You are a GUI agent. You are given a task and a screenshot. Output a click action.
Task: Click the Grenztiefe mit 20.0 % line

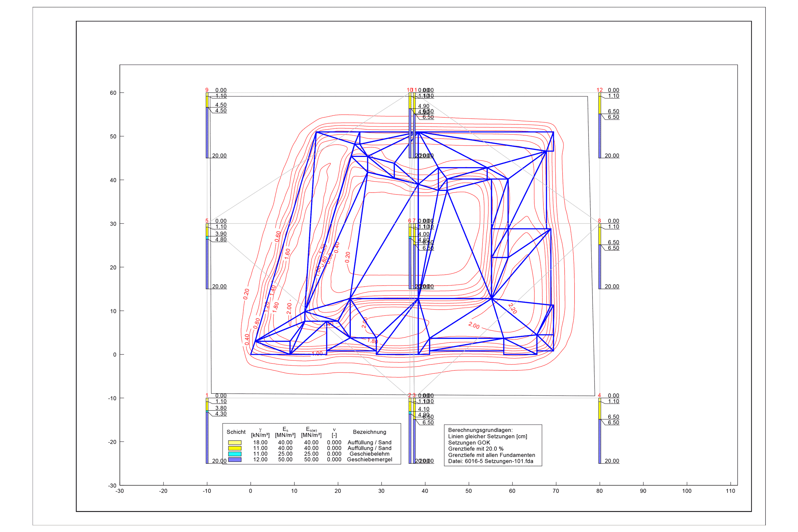[x=476, y=449]
